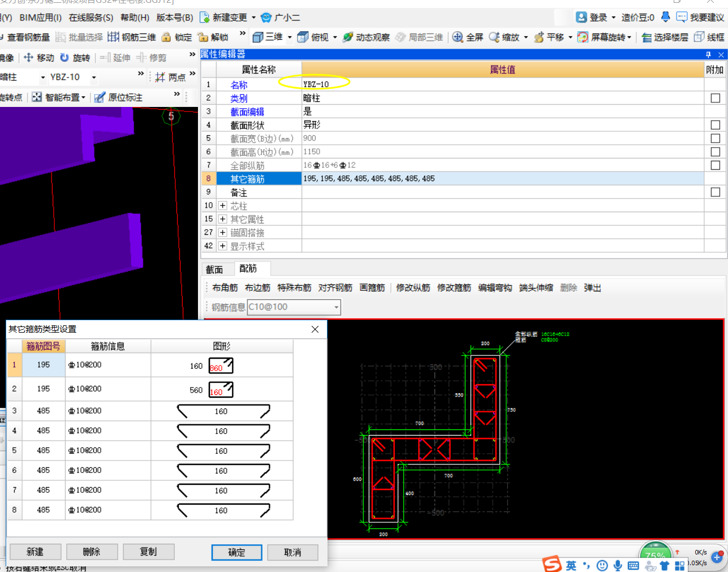Select 其它箍筋 value cell

click(x=502, y=179)
